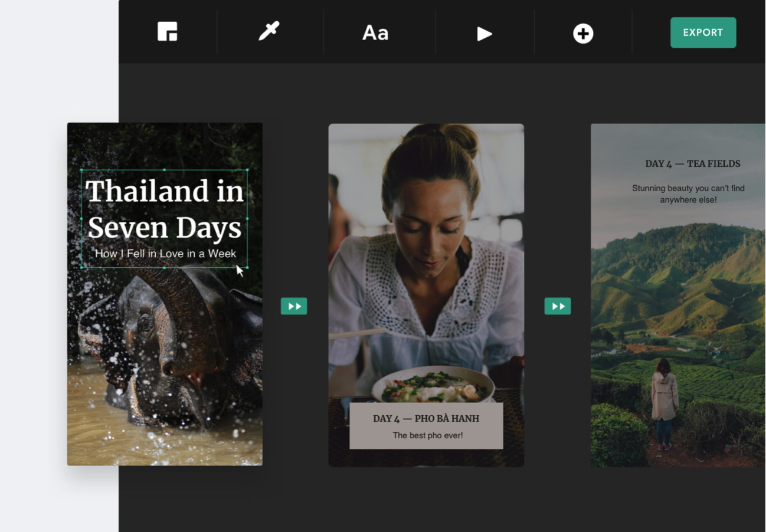Click the 'DAY 4 — TEA FIELDS' heading
This screenshot has height=532, width=766.
pos(693,163)
